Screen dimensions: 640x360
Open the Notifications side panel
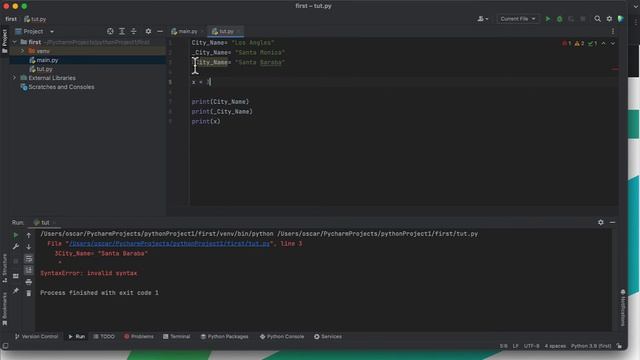coord(622,308)
